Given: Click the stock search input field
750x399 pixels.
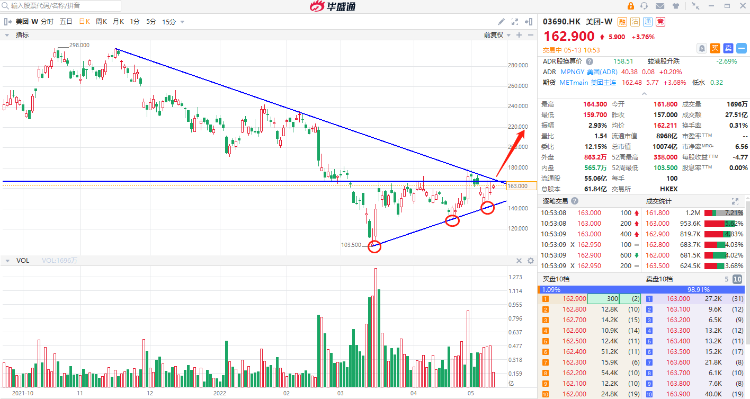Looking at the screenshot, I should pyautogui.click(x=61, y=6).
